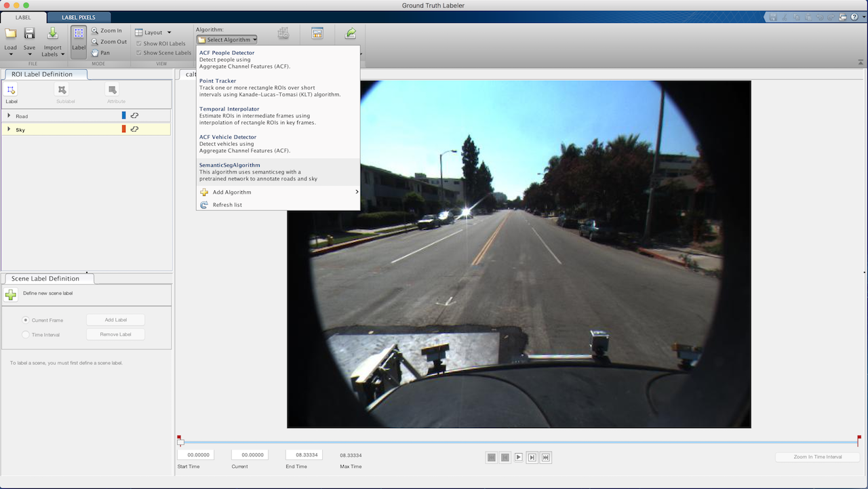Click the Zoom Out tool

[109, 41]
